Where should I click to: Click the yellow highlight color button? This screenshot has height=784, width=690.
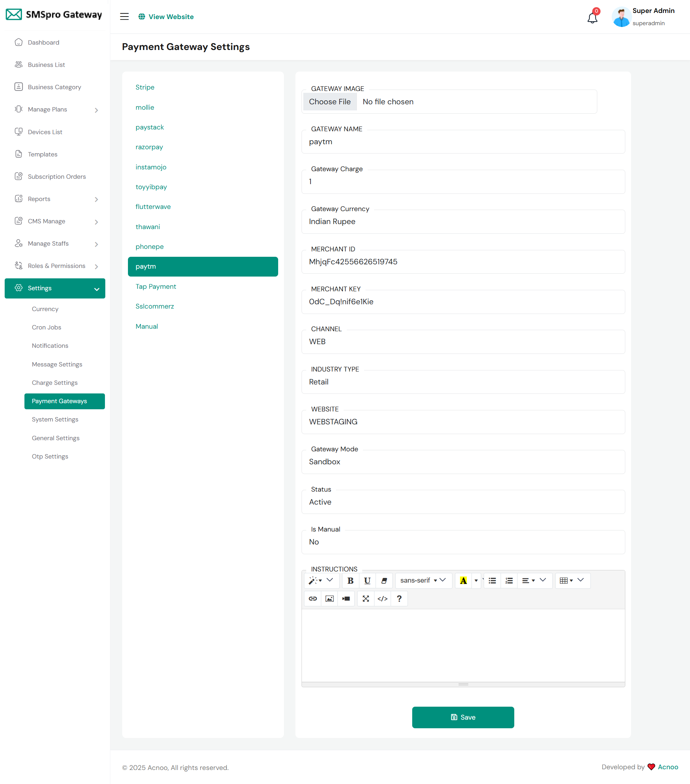(463, 580)
